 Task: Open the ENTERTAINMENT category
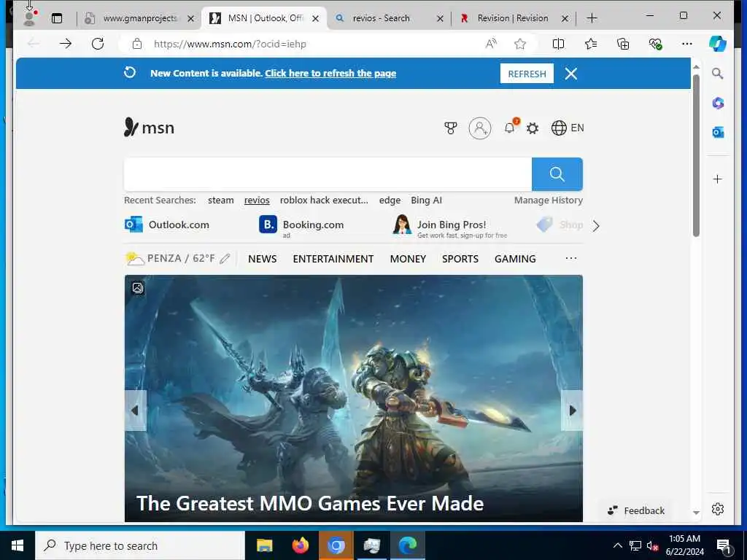tap(333, 259)
